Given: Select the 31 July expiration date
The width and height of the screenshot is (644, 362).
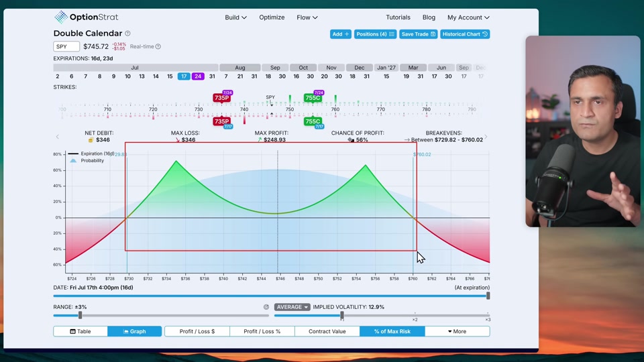Looking at the screenshot, I should 212,76.
